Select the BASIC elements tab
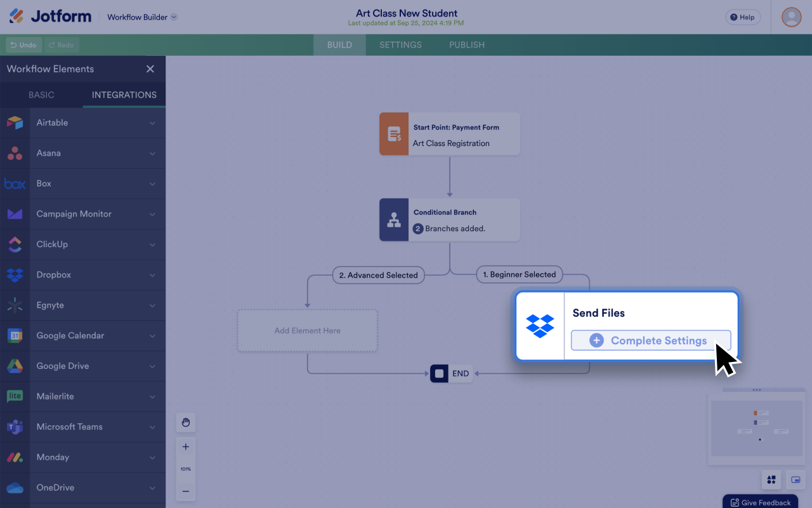The width and height of the screenshot is (812, 508). pos(41,95)
